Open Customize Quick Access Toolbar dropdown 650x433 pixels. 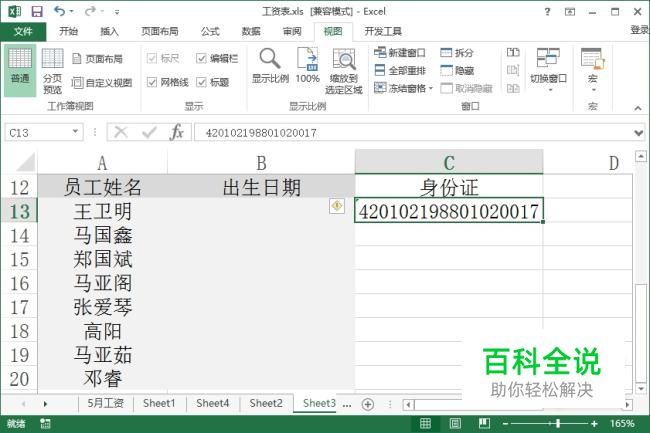tap(117, 12)
